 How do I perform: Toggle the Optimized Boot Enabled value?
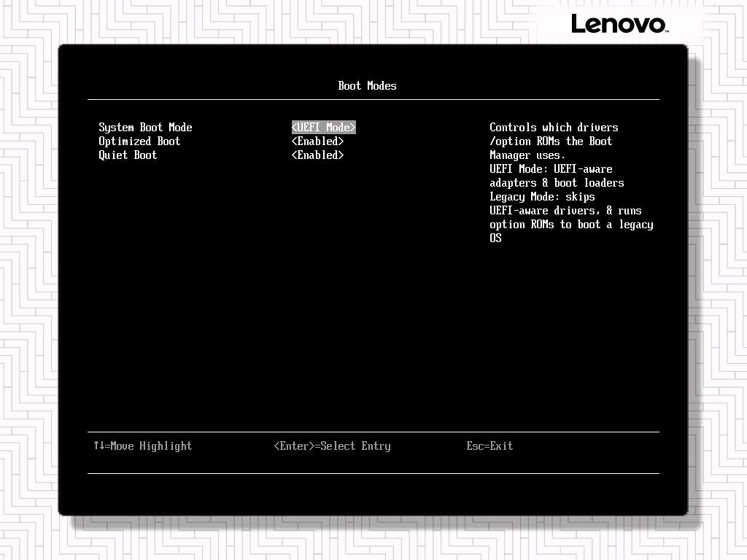coord(318,141)
